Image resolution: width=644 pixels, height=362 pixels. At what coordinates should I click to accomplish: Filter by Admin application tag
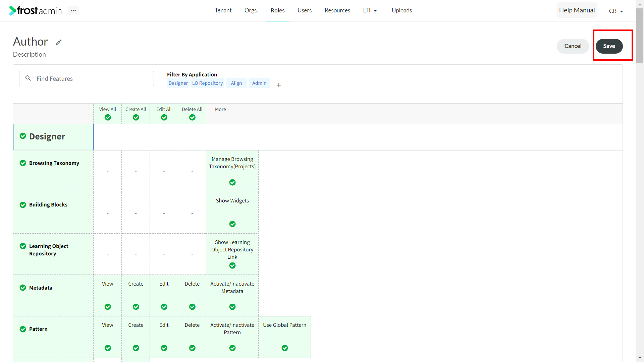(259, 83)
